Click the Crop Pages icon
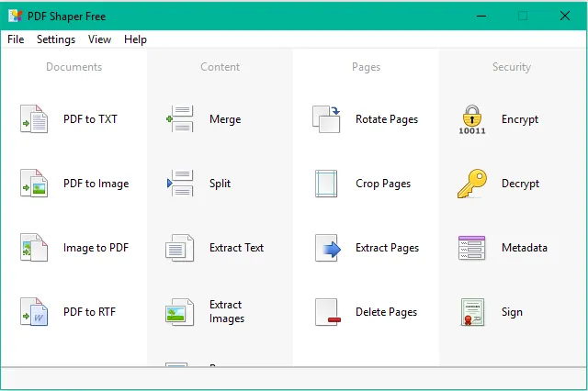The image size is (588, 391). pyautogui.click(x=326, y=184)
